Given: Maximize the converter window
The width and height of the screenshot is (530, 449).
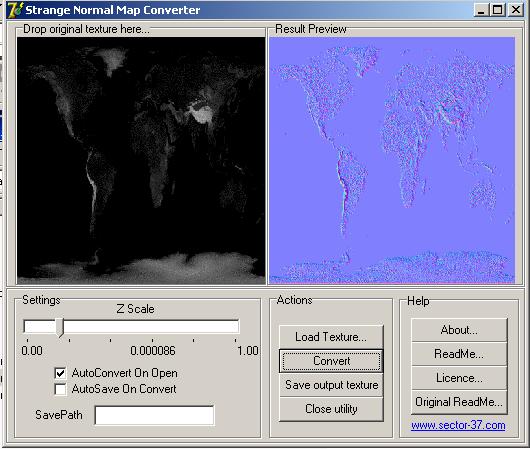Looking at the screenshot, I should point(498,10).
